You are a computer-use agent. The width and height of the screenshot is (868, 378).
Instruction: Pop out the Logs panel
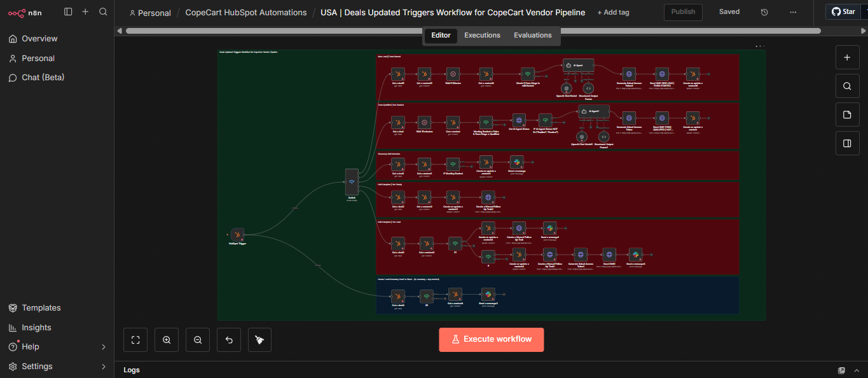pyautogui.click(x=841, y=370)
